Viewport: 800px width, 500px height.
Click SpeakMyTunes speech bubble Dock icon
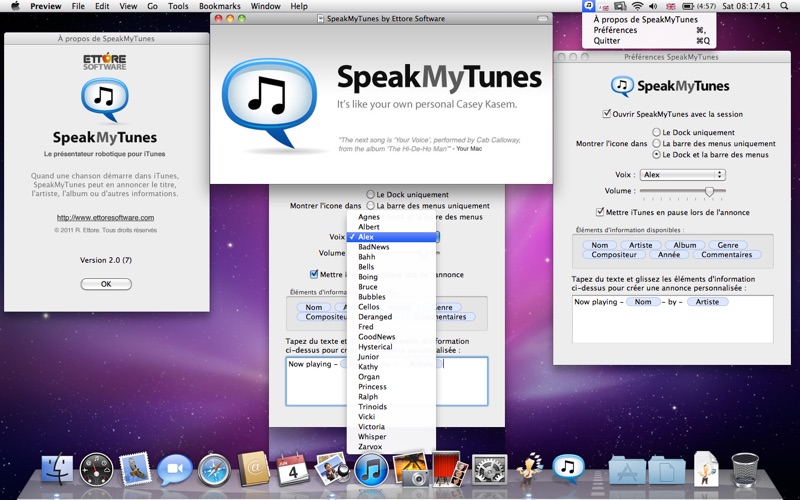pyautogui.click(x=568, y=468)
